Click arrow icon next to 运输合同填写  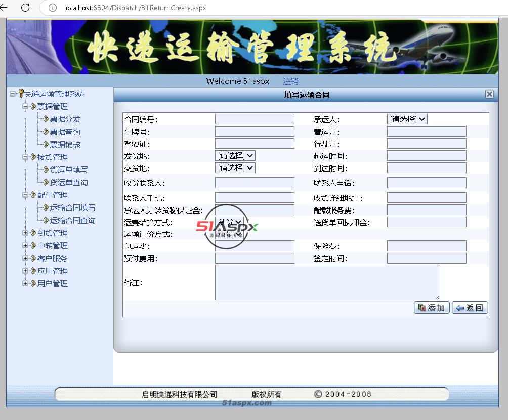(46, 207)
